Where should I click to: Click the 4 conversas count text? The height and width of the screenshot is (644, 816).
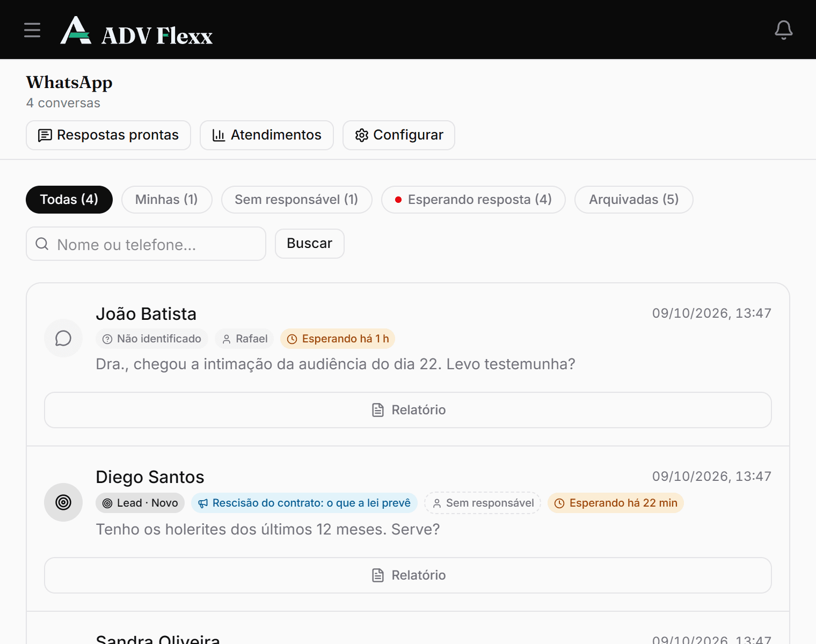[x=63, y=103]
